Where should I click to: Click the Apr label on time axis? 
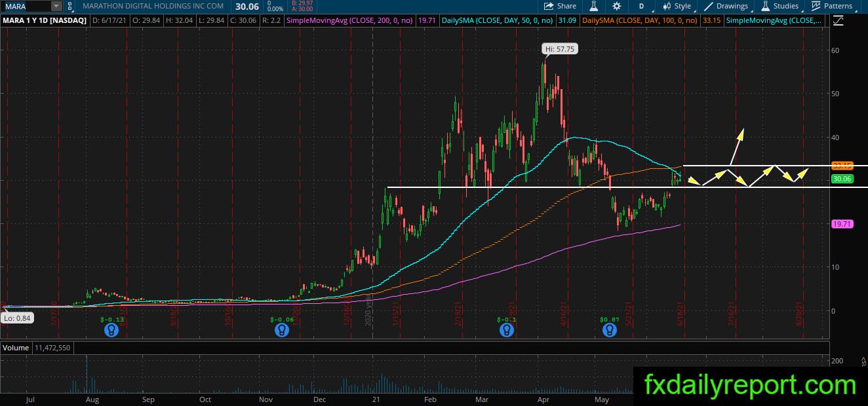coord(543,399)
